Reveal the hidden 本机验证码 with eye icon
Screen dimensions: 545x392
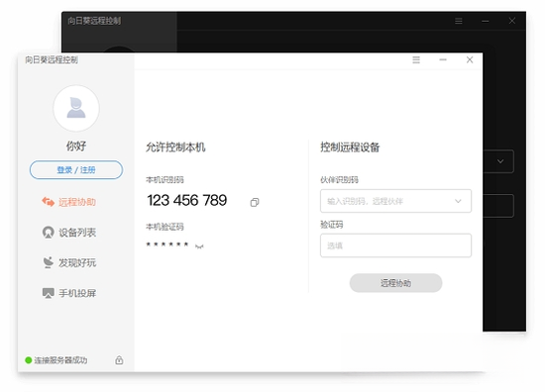[x=199, y=246]
